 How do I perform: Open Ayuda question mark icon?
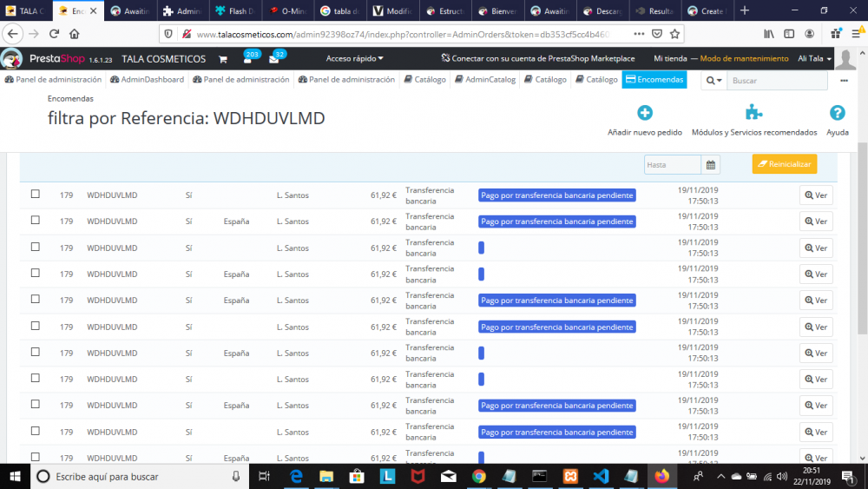click(837, 113)
